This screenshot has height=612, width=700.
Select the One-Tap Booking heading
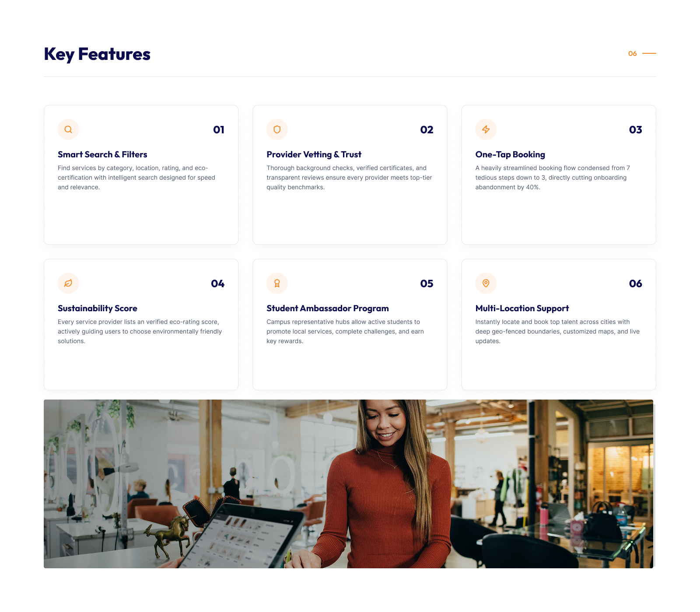(x=510, y=154)
